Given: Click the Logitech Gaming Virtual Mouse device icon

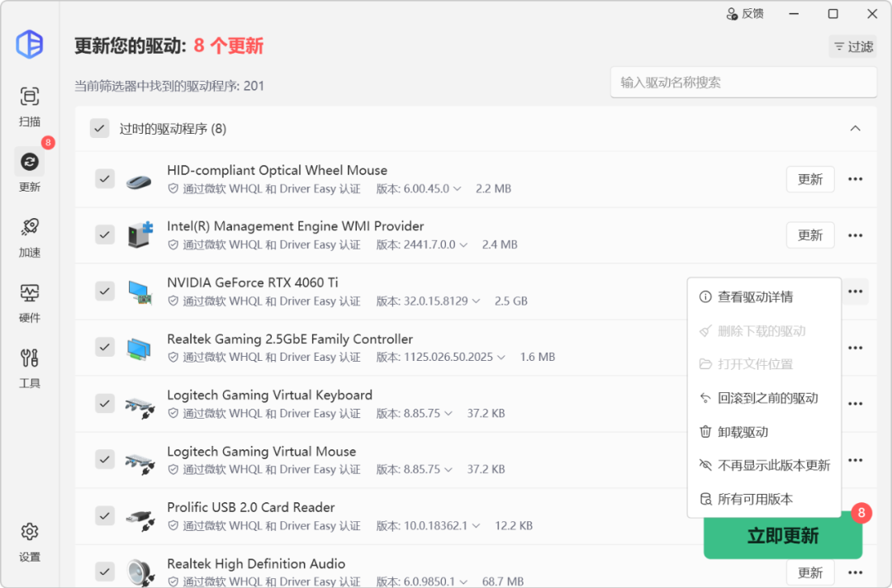Looking at the screenshot, I should tap(140, 463).
